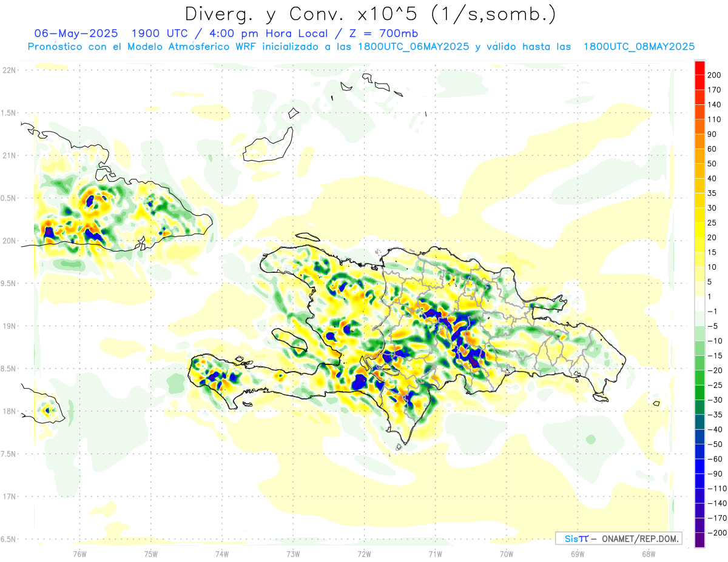Click the '20N' latitude label
Image resolution: width=728 pixels, height=562 pixels.
(9, 241)
